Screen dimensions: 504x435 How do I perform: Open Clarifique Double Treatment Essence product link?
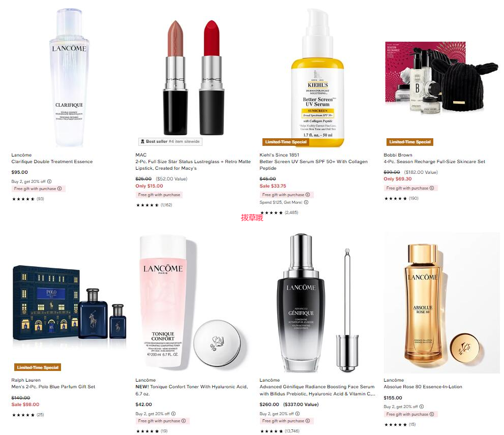coord(52,162)
